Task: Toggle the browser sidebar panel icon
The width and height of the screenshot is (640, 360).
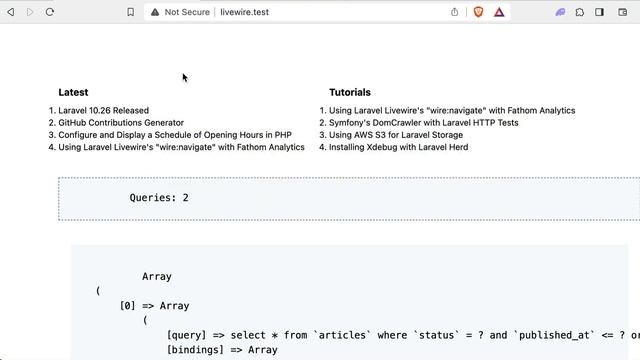Action: coord(599,12)
